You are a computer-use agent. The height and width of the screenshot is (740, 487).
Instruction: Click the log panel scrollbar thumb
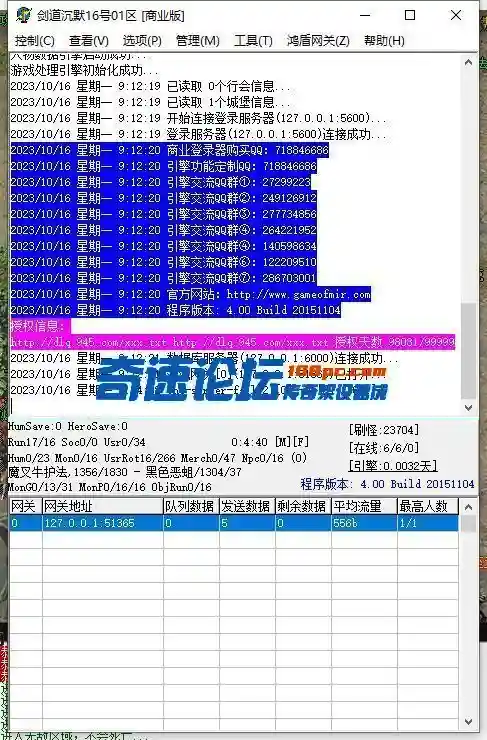[468, 350]
